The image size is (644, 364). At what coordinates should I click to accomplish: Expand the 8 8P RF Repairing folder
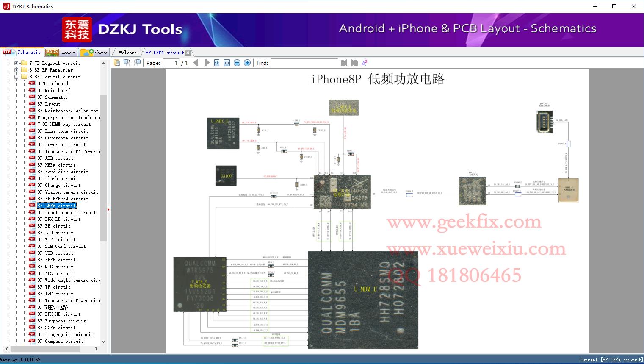click(x=17, y=70)
